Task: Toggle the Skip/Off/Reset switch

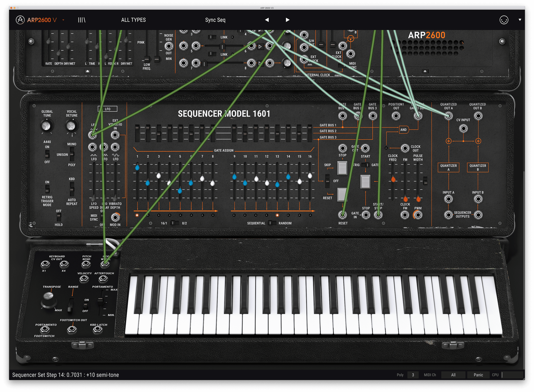Action: pyautogui.click(x=328, y=181)
